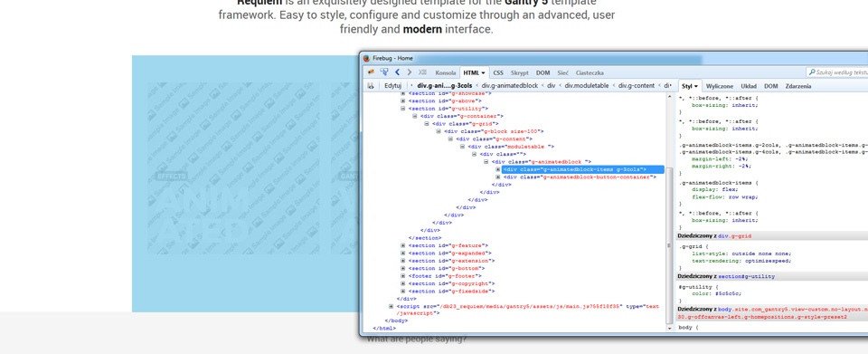Expand the section g-copyright node
This screenshot has height=354, width=868.
coord(403,283)
